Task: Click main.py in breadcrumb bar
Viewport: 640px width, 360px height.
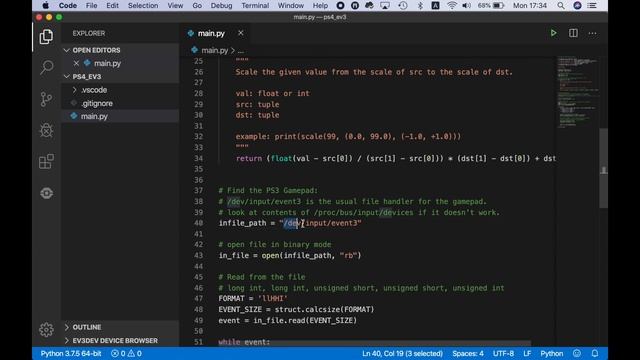Action: tap(214, 51)
